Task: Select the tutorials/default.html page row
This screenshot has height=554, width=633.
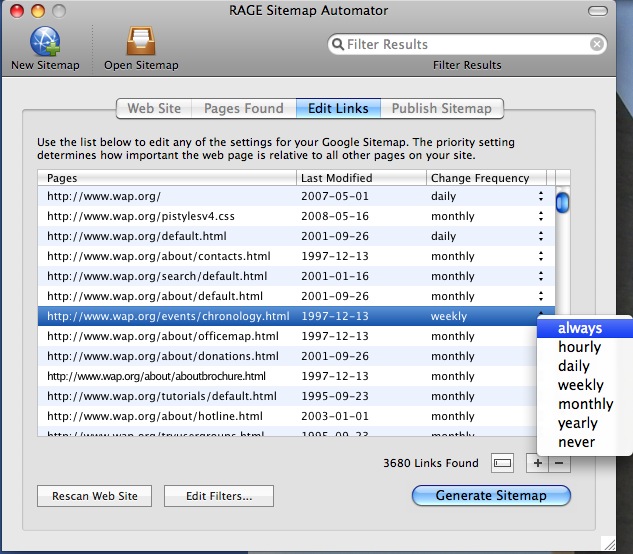Action: [x=287, y=396]
